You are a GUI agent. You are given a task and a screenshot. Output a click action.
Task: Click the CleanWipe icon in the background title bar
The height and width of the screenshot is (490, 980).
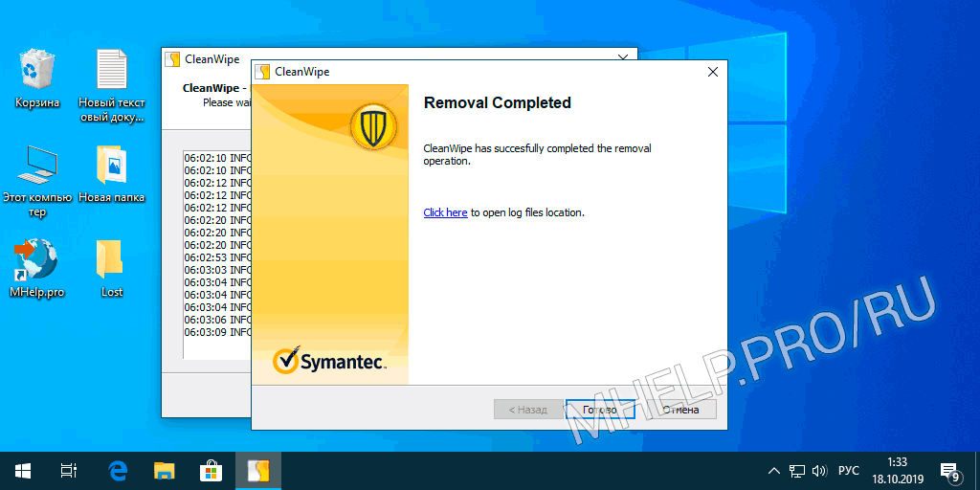click(x=173, y=59)
